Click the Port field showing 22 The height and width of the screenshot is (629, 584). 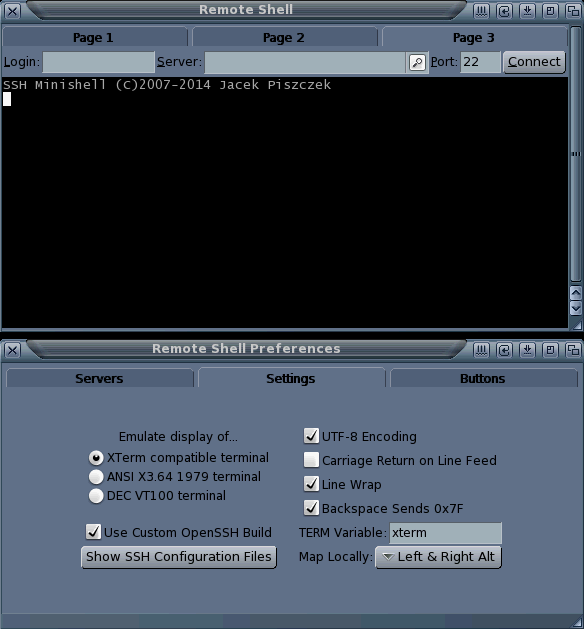[481, 62]
